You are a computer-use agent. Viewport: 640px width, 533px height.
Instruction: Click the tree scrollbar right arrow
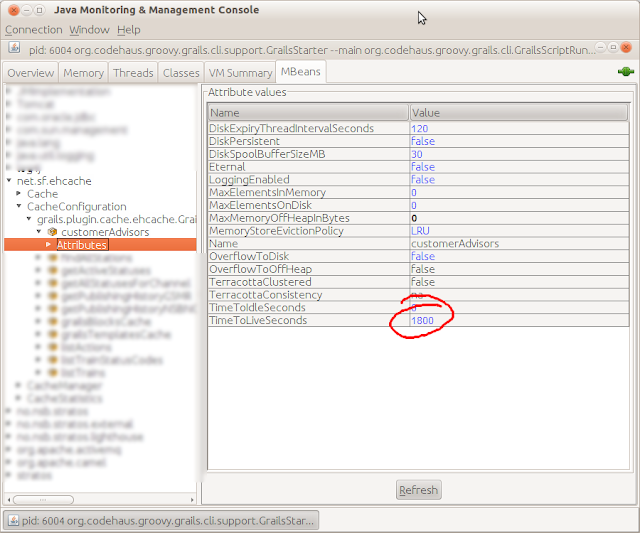[x=192, y=500]
